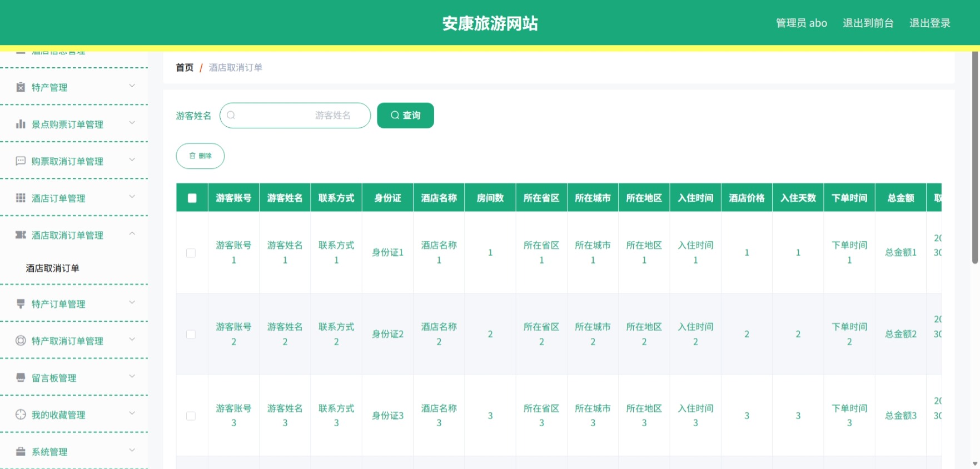The image size is (980, 469).
Task: Click 退出登录 link in header
Action: [x=929, y=23]
